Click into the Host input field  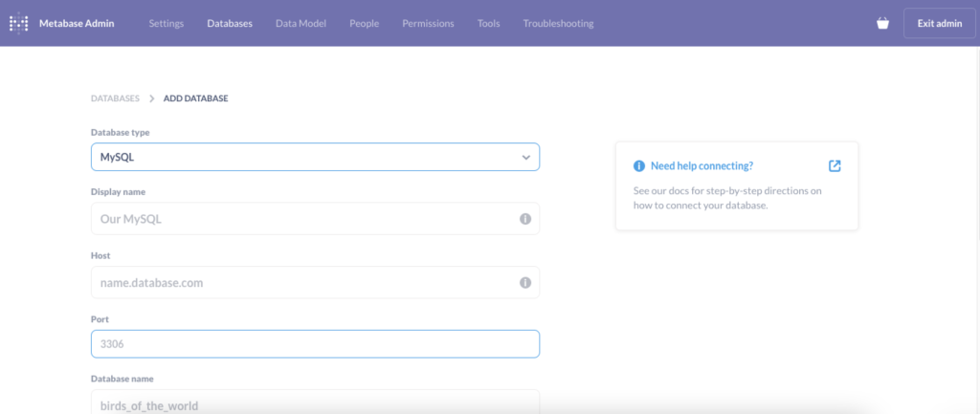tap(315, 283)
